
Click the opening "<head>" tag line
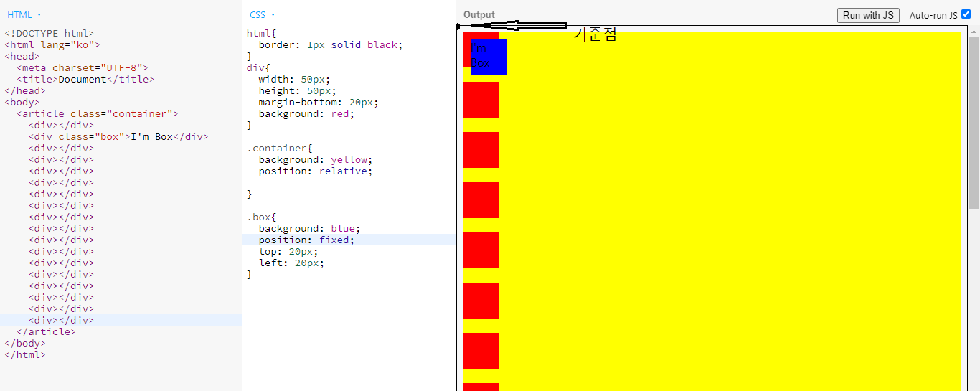click(22, 56)
